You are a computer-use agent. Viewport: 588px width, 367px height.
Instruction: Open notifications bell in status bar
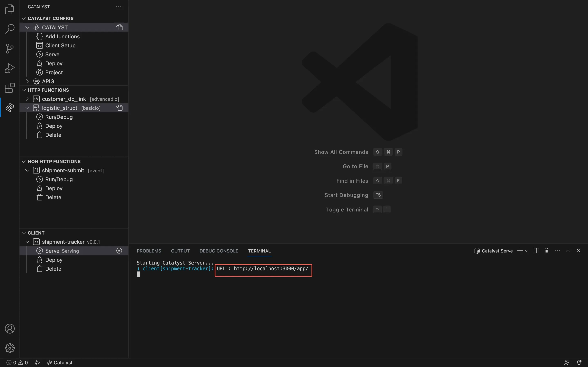[579, 362]
